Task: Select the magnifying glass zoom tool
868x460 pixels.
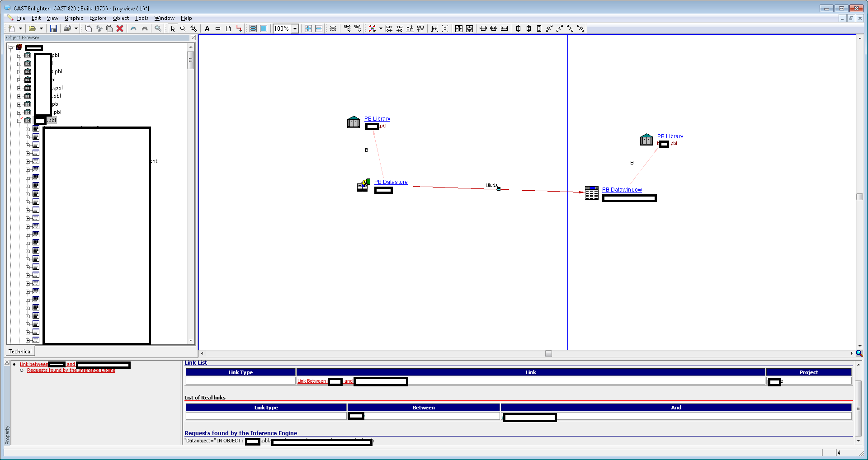Action: 183,28
